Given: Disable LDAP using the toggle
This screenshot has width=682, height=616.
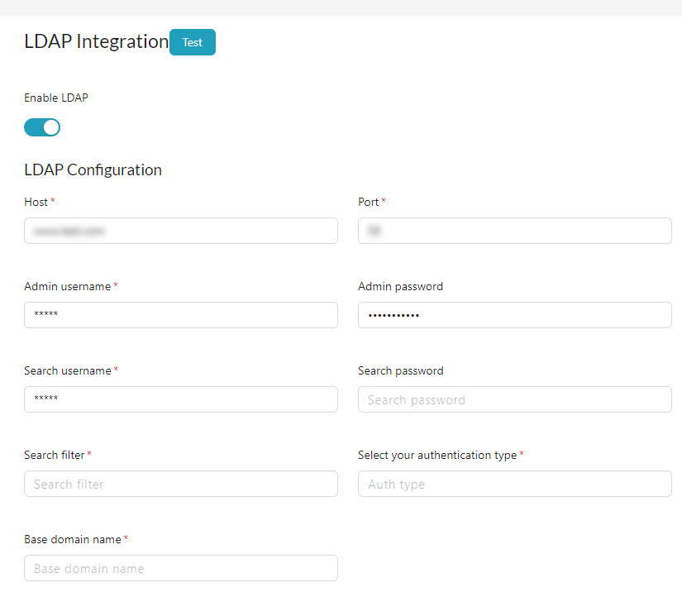Looking at the screenshot, I should [41, 127].
